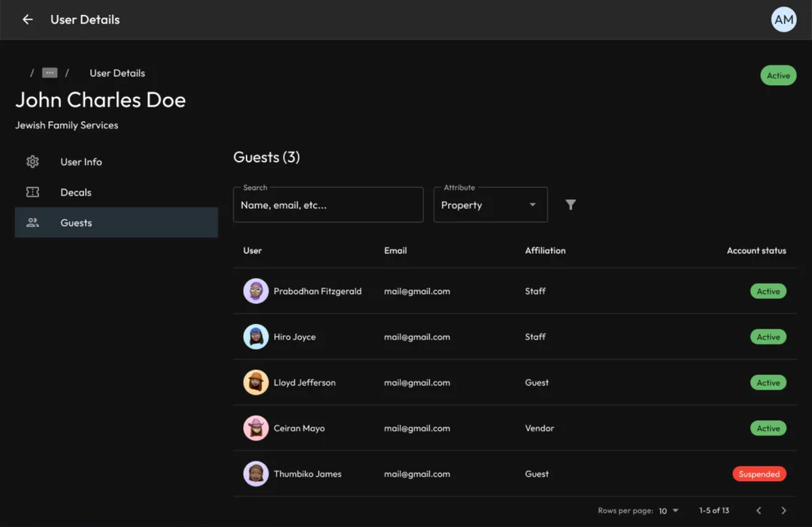Image resolution: width=812 pixels, height=527 pixels.
Task: Click the User Info gear icon
Action: 32,162
